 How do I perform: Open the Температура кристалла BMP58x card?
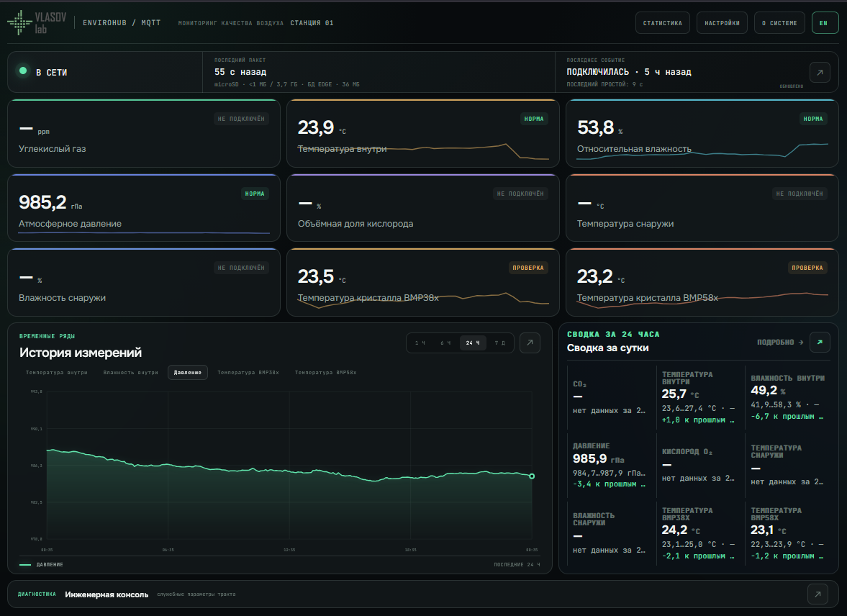point(702,282)
